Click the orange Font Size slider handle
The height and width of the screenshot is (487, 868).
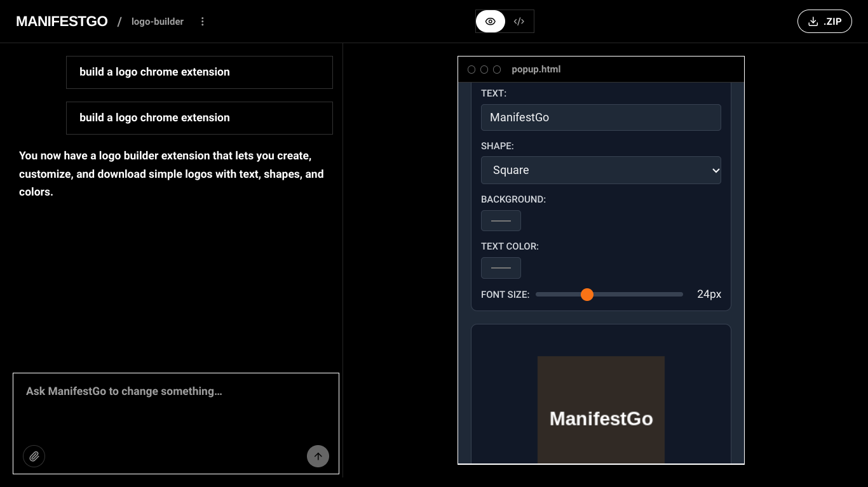click(x=587, y=295)
